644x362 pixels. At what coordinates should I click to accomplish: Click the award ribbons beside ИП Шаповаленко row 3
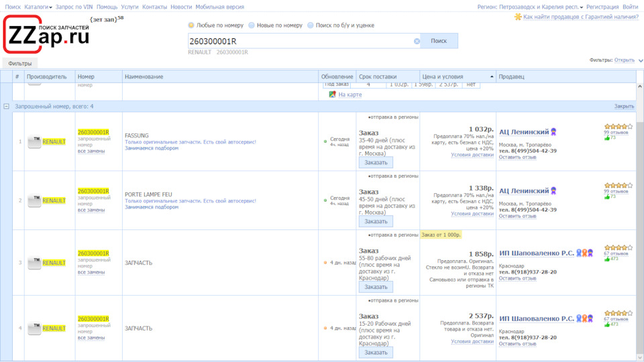click(584, 253)
